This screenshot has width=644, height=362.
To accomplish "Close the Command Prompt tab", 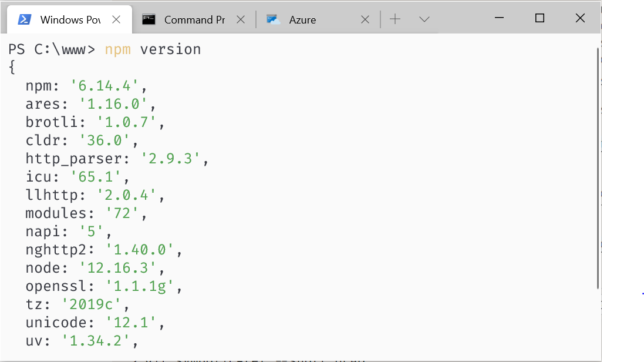I will tap(241, 19).
